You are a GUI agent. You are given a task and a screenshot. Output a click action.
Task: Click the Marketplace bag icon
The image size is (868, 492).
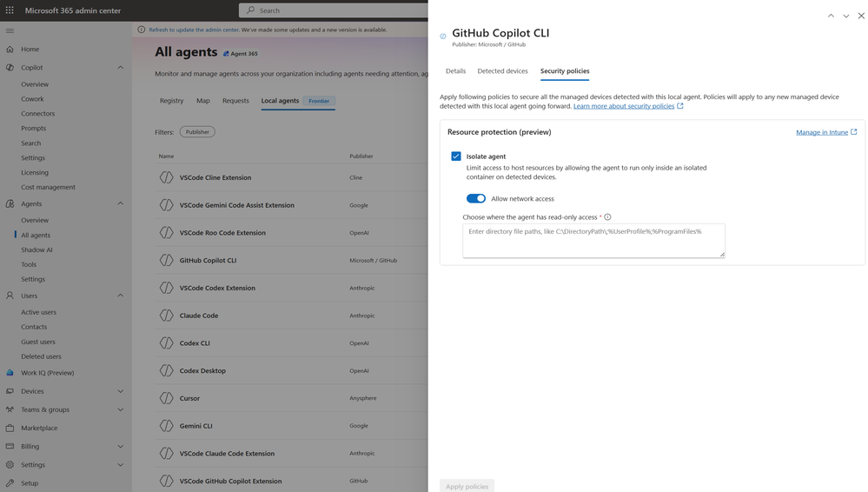10,428
